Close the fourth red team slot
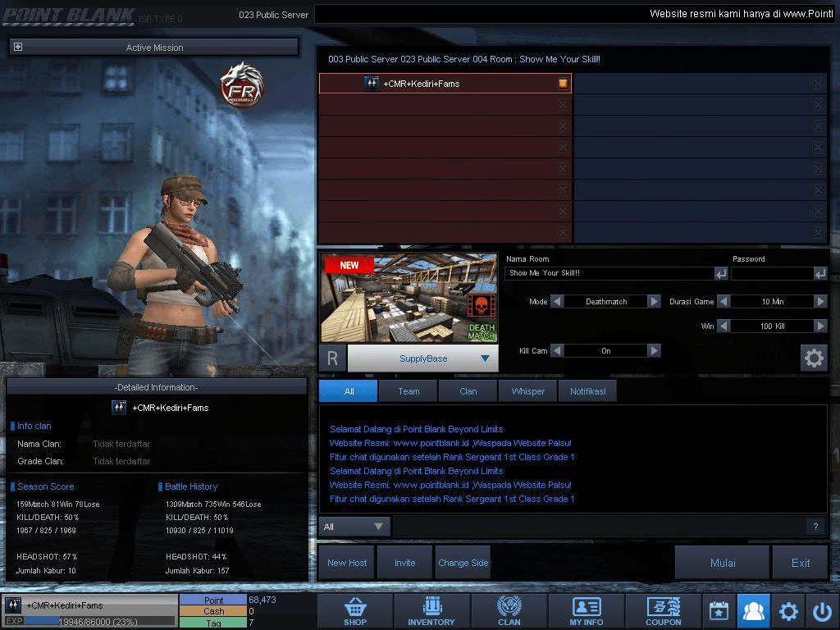This screenshot has height=630, width=840. tap(563, 148)
